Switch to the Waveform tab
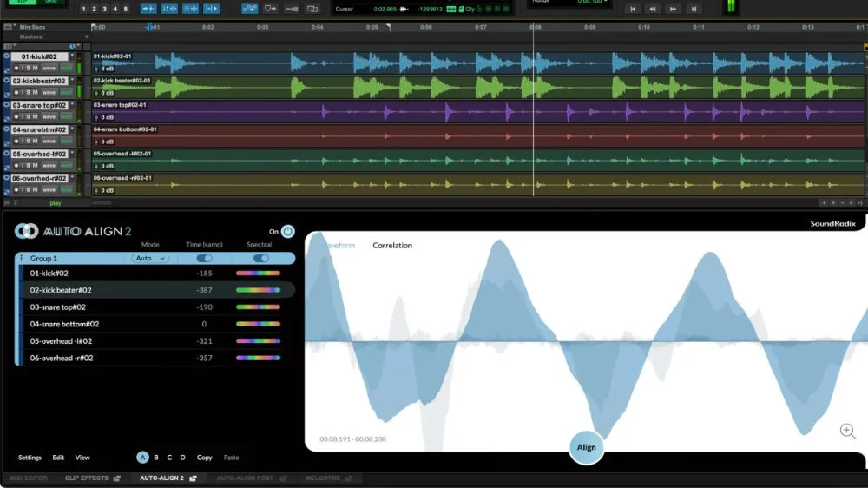Viewport: 868px width, 488px height. pos(339,246)
